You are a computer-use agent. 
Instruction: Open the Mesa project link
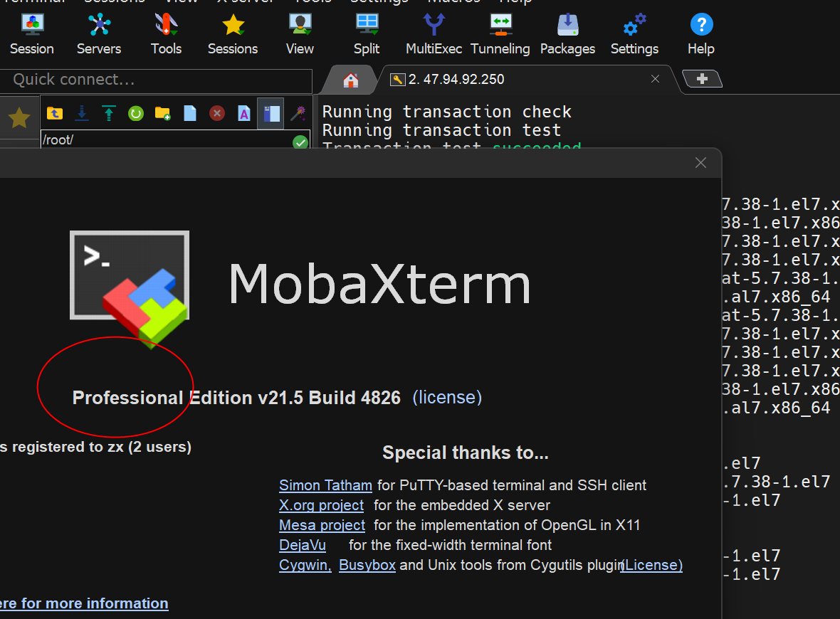(x=322, y=525)
